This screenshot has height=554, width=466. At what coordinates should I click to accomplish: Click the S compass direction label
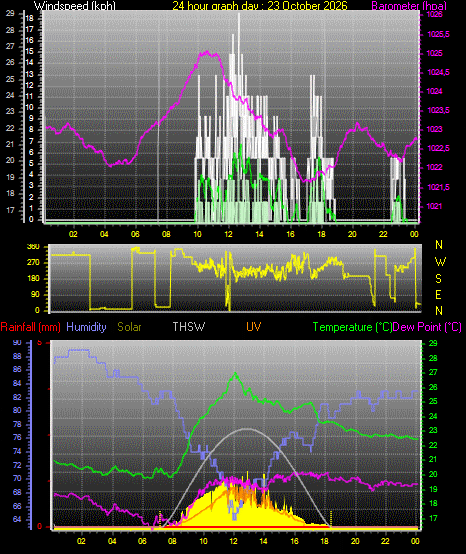[x=438, y=279]
